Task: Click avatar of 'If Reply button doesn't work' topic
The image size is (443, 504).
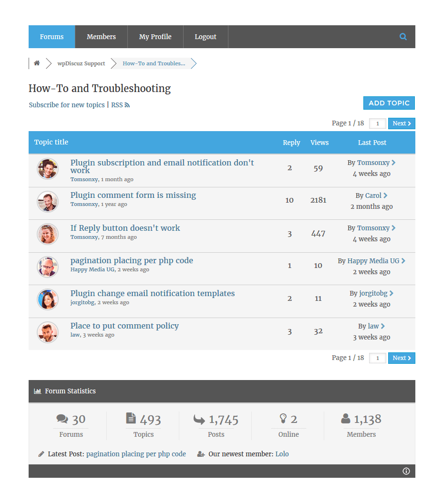Action: pos(48,234)
